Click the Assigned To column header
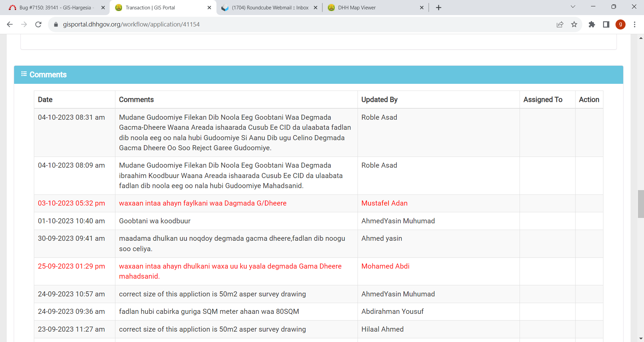 pyautogui.click(x=543, y=100)
